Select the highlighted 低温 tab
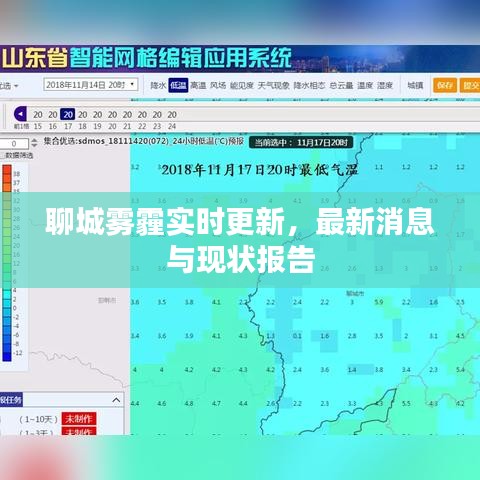This screenshot has height=480, width=480. (178, 85)
